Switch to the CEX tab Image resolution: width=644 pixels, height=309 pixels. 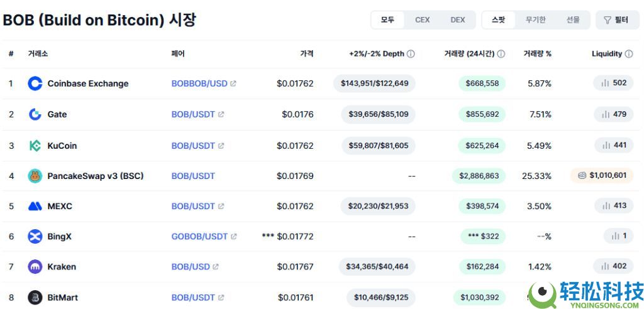pos(423,19)
